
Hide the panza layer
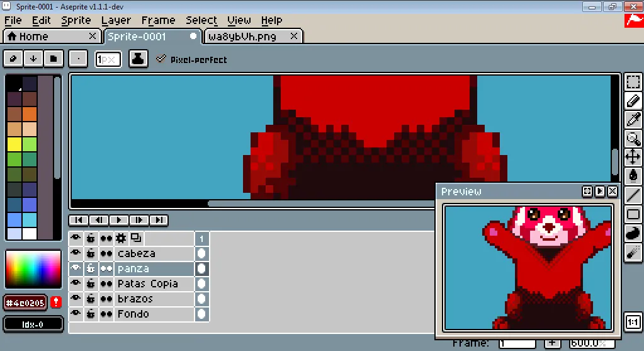[76, 268]
